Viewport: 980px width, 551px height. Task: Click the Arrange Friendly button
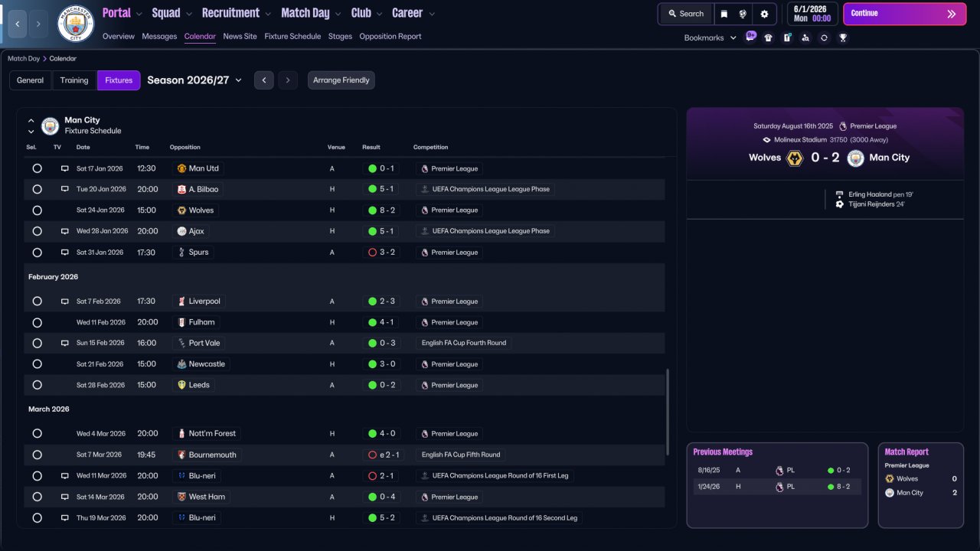tap(341, 80)
